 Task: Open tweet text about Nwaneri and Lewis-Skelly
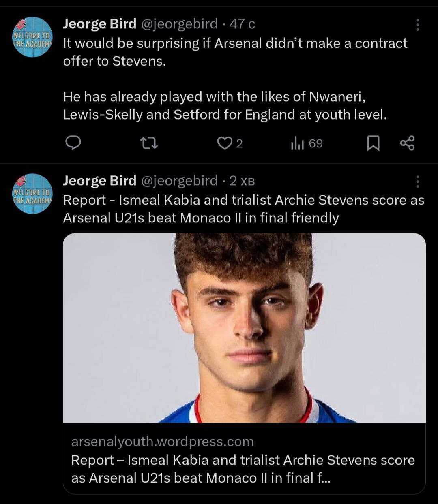click(225, 106)
